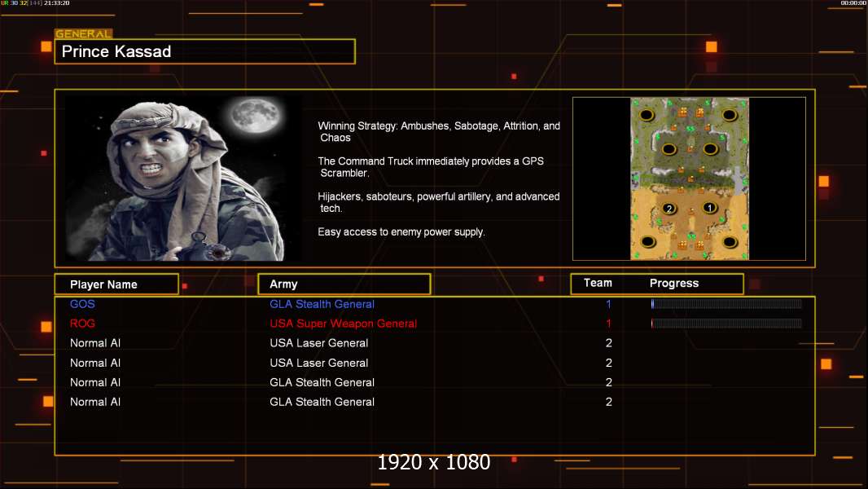Click start position 1 on the map
This screenshot has width=868, height=489.
click(710, 208)
